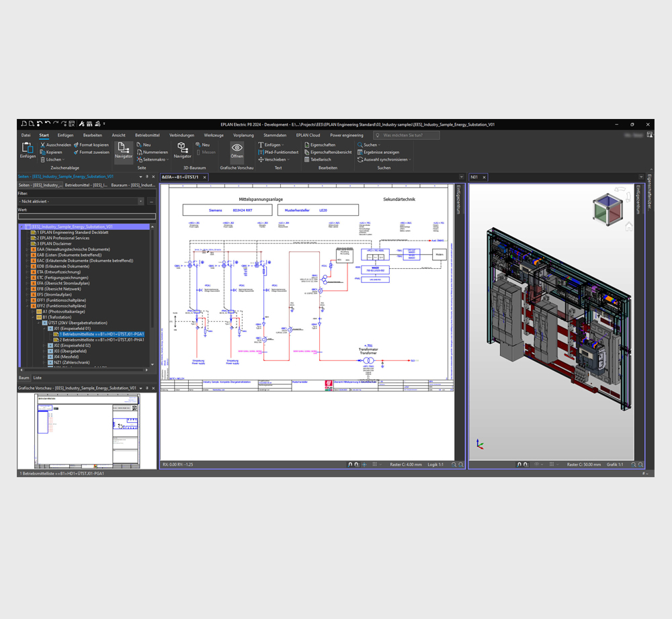This screenshot has width=672, height=619.
Task: Click the home view icon below the 3D cube
Action: (x=629, y=226)
